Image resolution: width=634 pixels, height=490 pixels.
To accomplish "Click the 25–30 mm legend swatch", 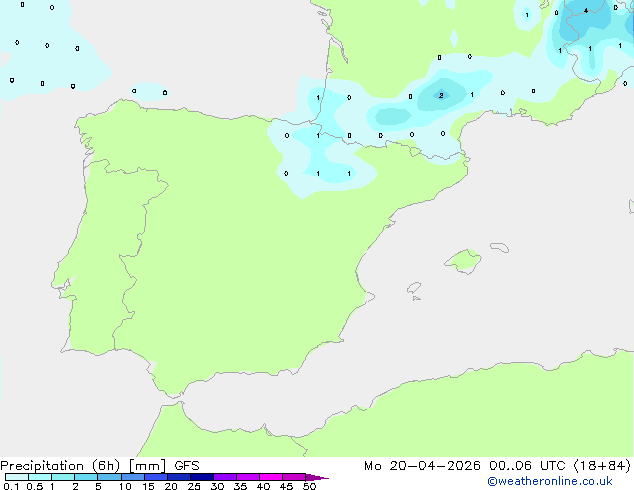I will click(x=202, y=477).
